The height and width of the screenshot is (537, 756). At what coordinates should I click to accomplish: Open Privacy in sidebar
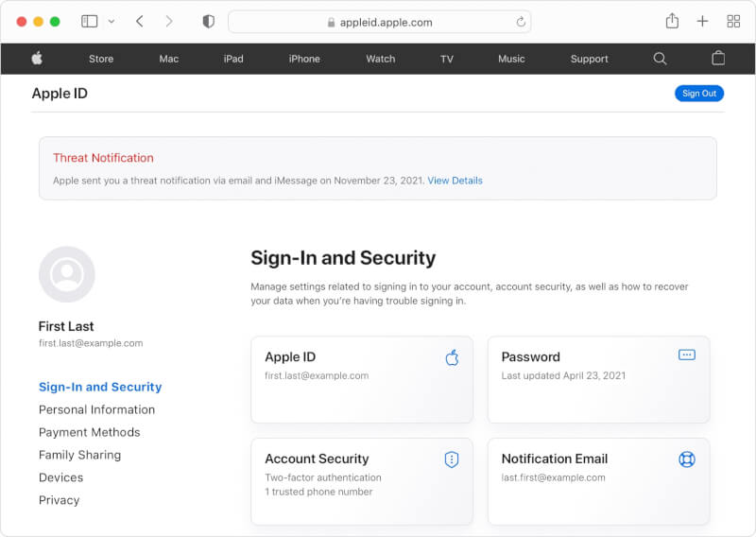(x=60, y=500)
